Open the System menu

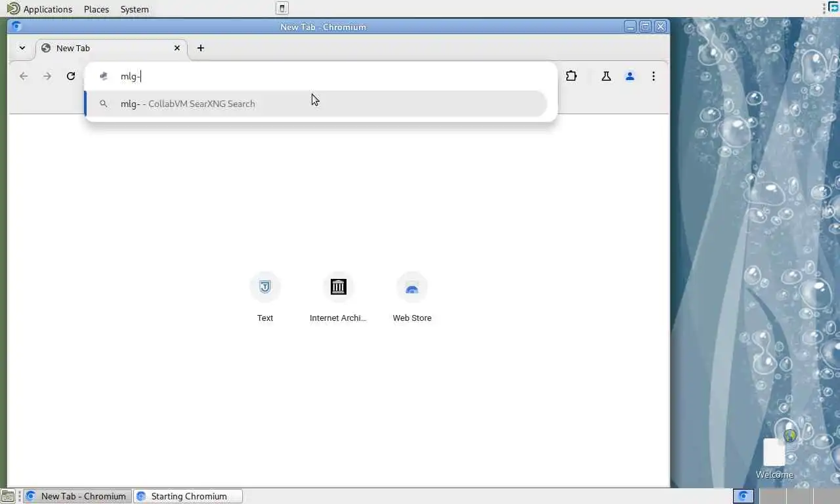tap(135, 9)
